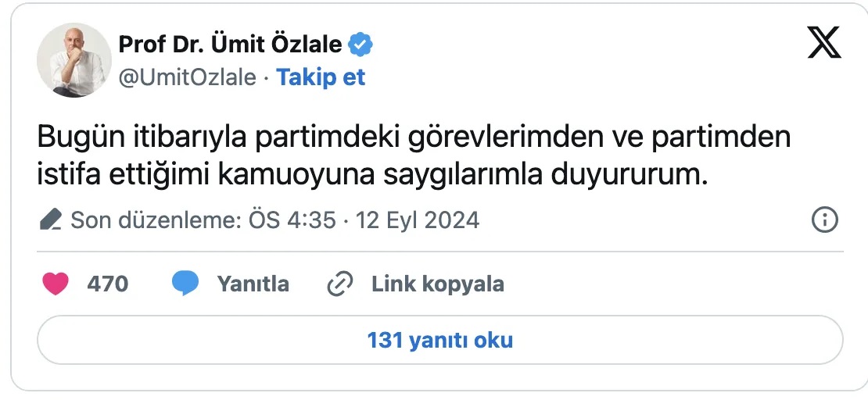868x400 pixels.
Task: Open Ümit Özlale's profile picture
Action: pyautogui.click(x=74, y=59)
